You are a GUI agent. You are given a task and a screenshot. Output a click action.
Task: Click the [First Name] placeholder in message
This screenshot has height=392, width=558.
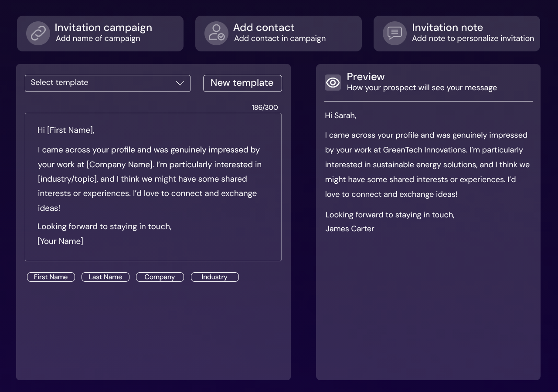70,130
